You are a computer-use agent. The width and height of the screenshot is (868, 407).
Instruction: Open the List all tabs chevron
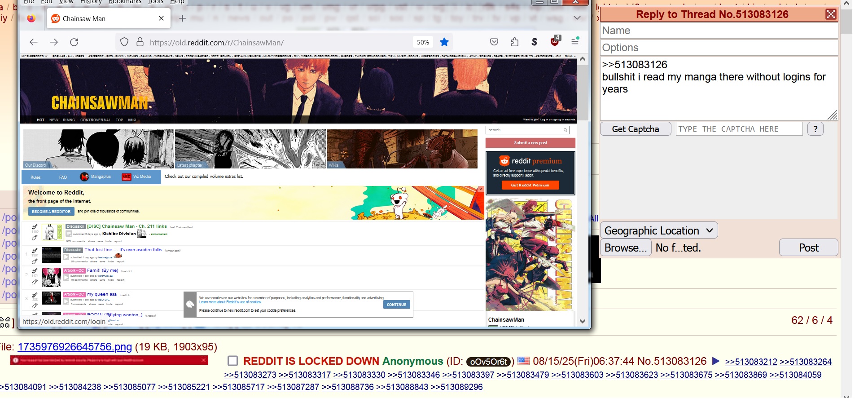click(x=577, y=18)
